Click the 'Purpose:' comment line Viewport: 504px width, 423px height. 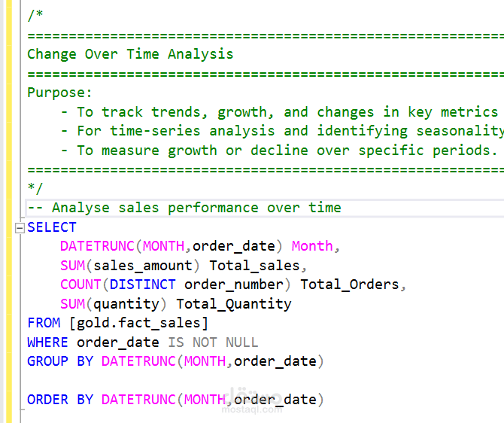tap(59, 93)
